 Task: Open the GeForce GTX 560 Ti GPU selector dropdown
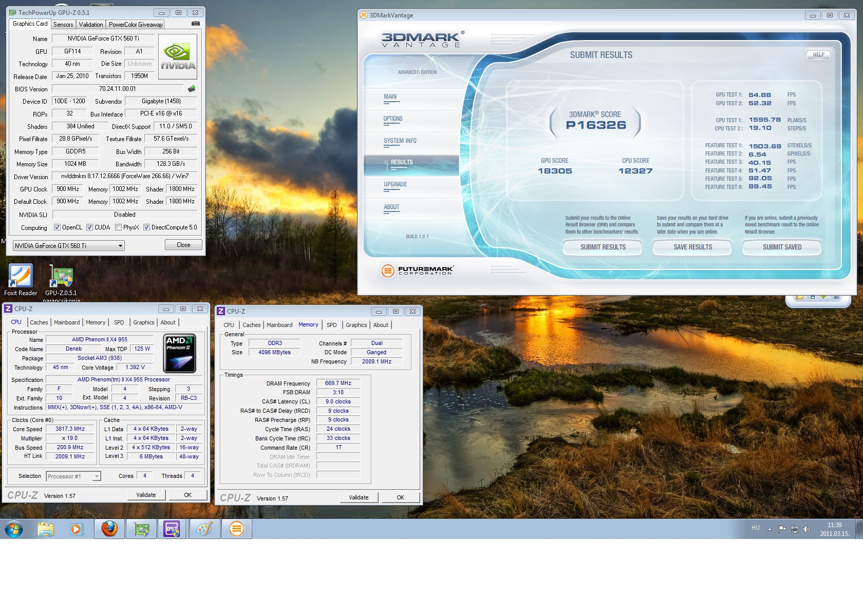(68, 245)
